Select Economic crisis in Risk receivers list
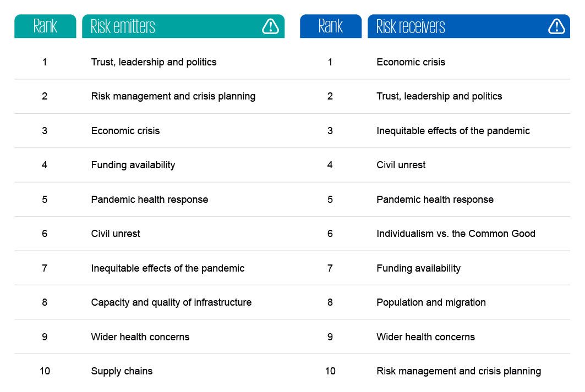Image resolution: width=585 pixels, height=392 pixels. point(411,62)
